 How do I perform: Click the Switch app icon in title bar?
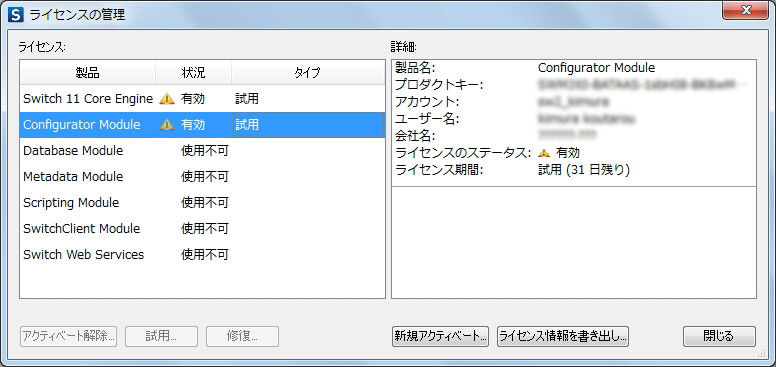(15, 15)
